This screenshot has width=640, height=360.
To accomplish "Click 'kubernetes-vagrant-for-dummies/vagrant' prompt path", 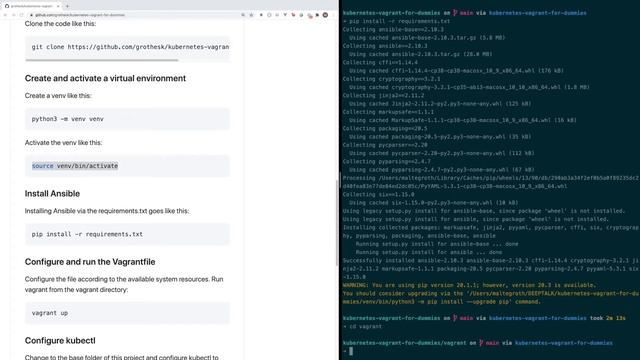I will pyautogui.click(x=404, y=343).
